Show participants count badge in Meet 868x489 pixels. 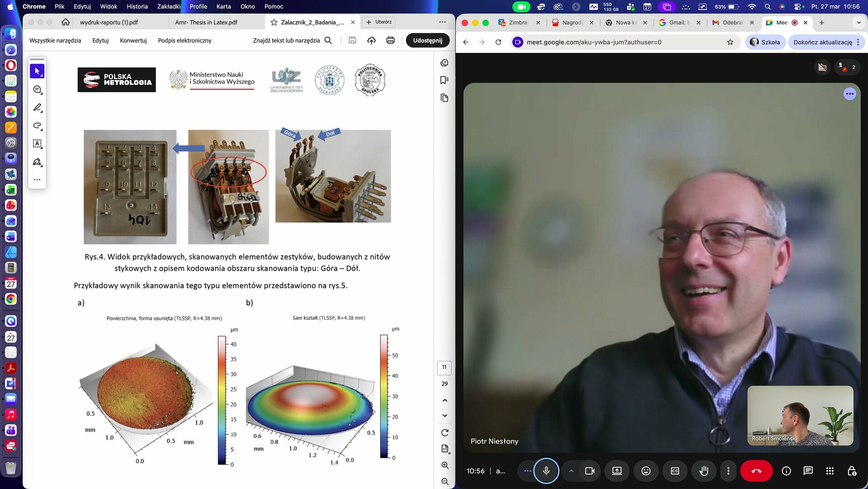point(847,67)
